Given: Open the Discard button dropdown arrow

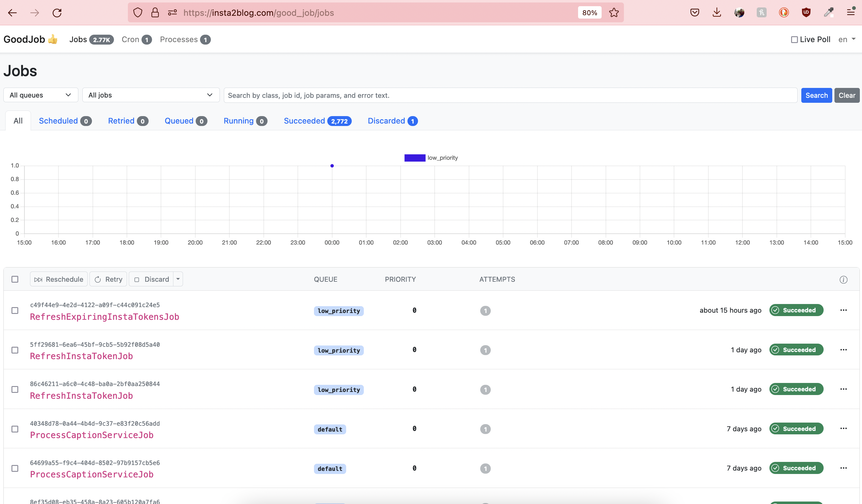Looking at the screenshot, I should pos(178,279).
